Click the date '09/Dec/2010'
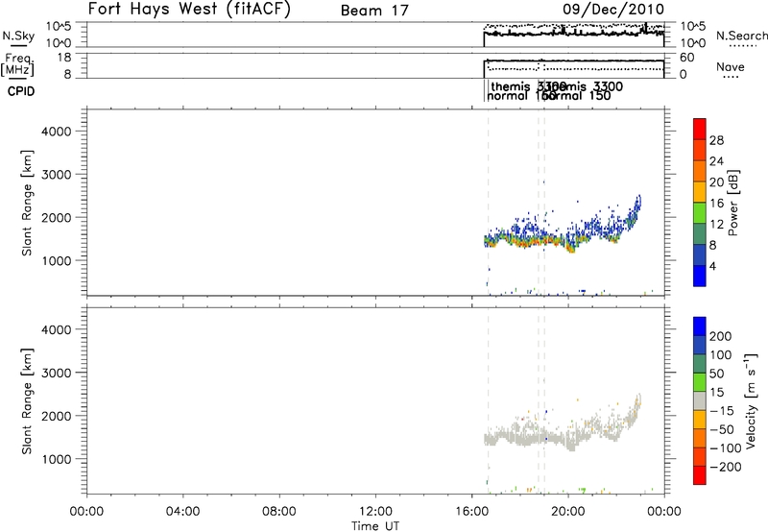 [613, 9]
